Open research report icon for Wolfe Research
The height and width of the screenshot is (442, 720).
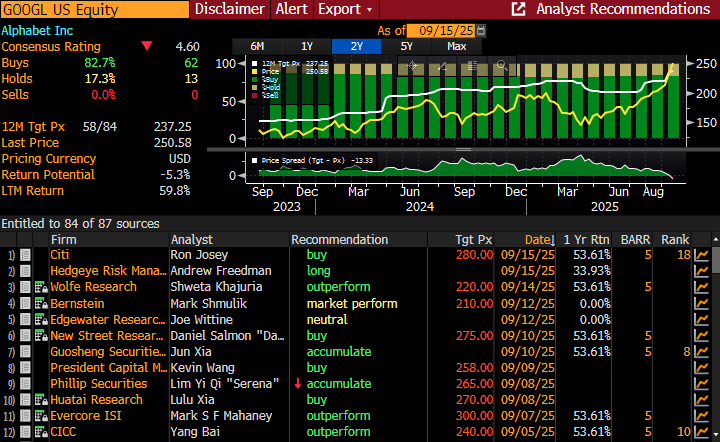click(x=41, y=287)
